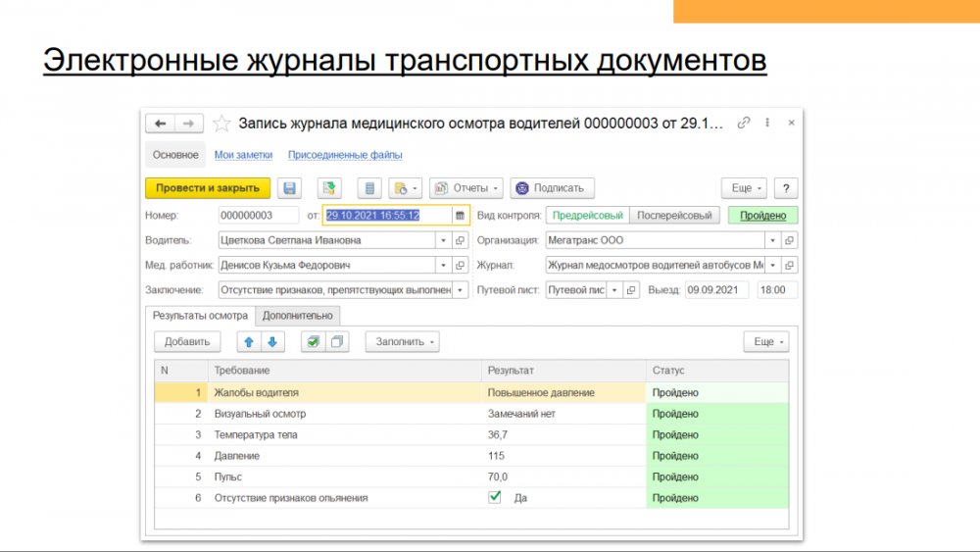Open the 'Присоединенные файлы' section
This screenshot has height=552, width=980.
345,155
